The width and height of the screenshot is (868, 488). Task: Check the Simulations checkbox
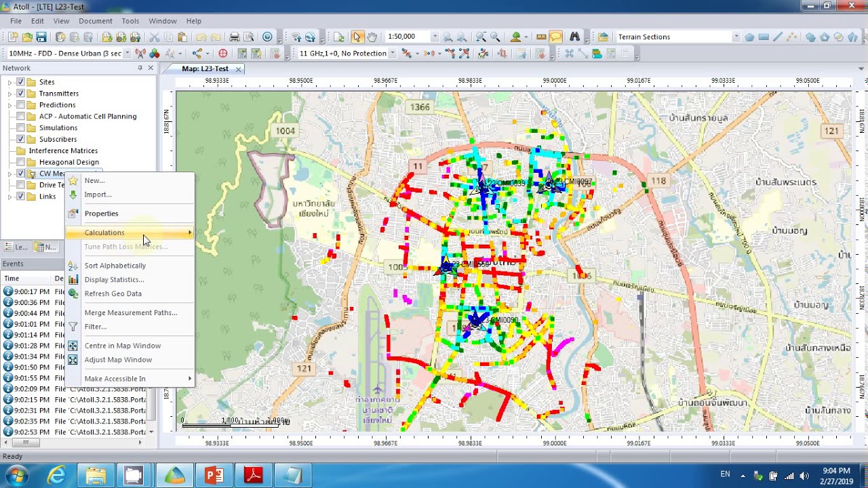click(20, 128)
